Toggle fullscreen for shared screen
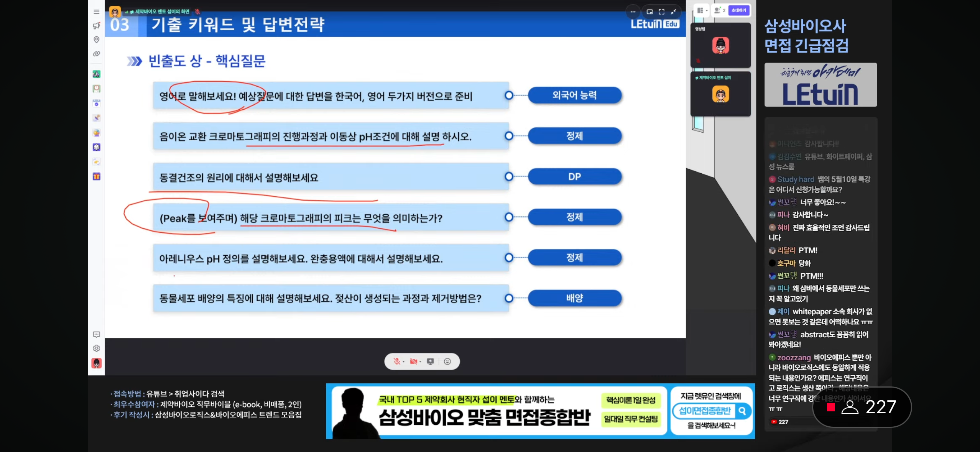Viewport: 980px width, 452px height. click(x=661, y=12)
